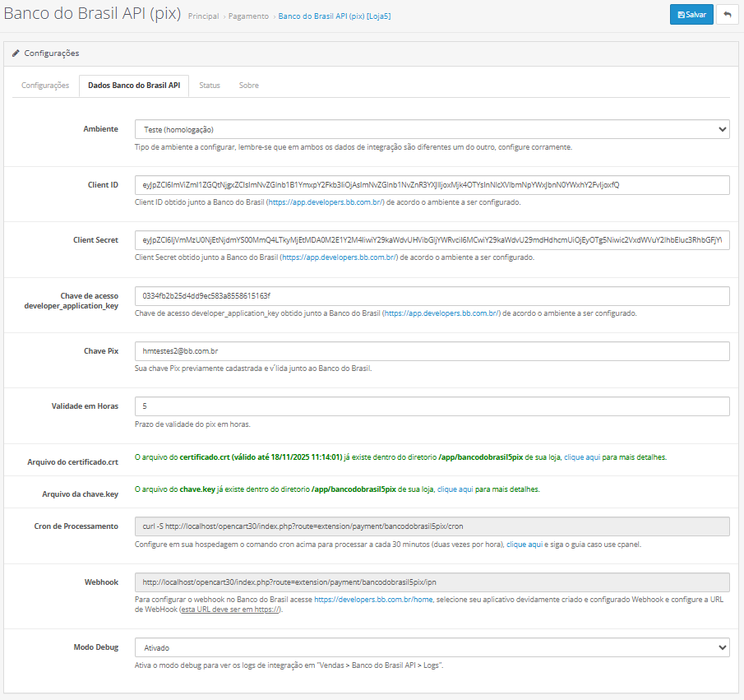Click 'clique aqui' cron cpanel guide link
The height and width of the screenshot is (700, 744).
(x=524, y=545)
